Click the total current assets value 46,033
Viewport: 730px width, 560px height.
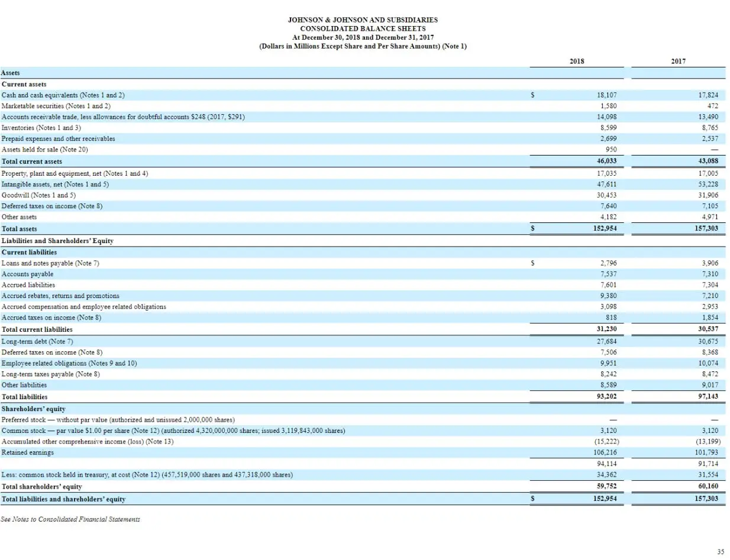(607, 161)
